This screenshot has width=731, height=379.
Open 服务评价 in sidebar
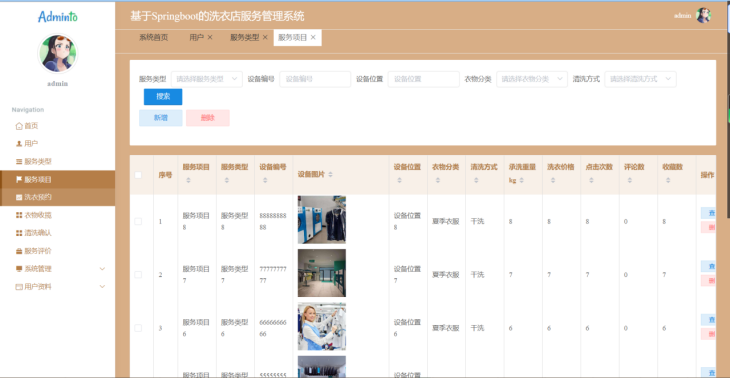point(34,251)
